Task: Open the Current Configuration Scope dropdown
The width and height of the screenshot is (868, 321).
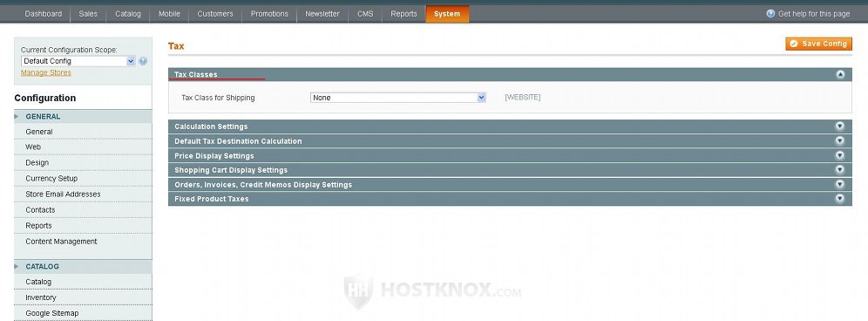Action: [78, 61]
